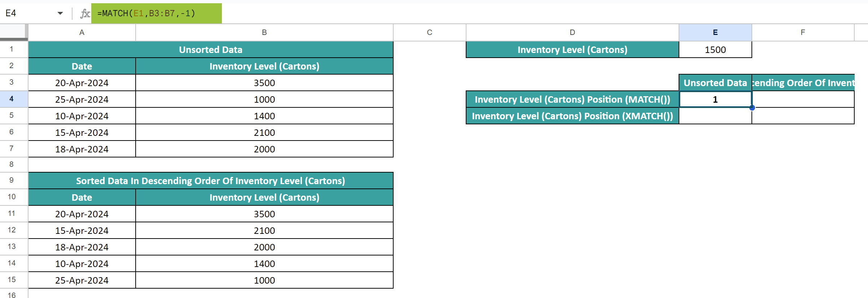Select column F header
Image resolution: width=868 pixels, height=298 pixels.
[803, 32]
